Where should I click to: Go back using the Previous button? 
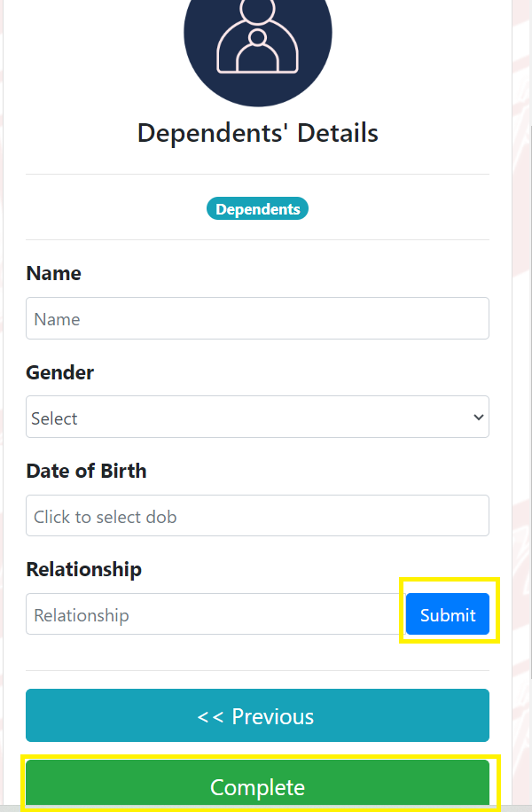[x=257, y=715]
